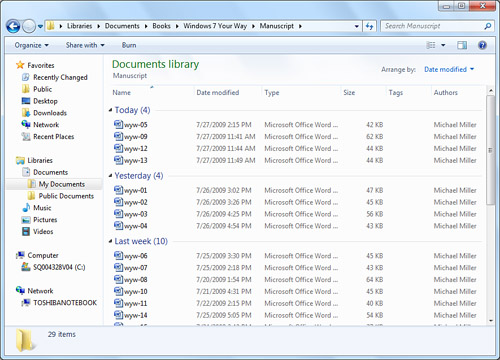Click the file list scrollbar down arrow
500x360 pixels.
(x=490, y=321)
